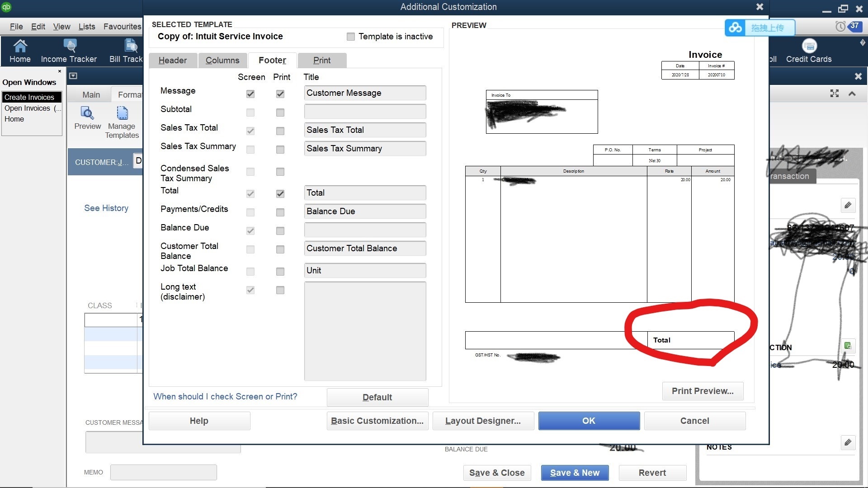Uncheck the Message Screen checkbox
Viewport: 868px width, 488px height.
point(250,94)
